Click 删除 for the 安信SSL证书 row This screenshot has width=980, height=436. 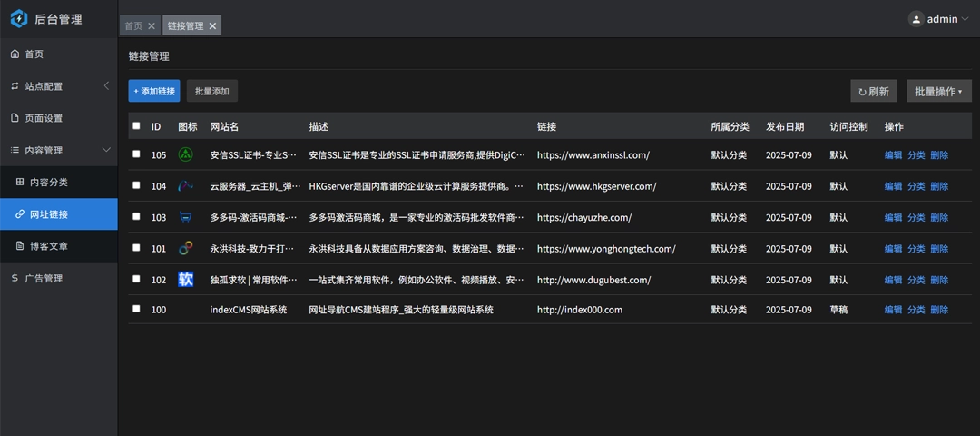[x=939, y=155]
